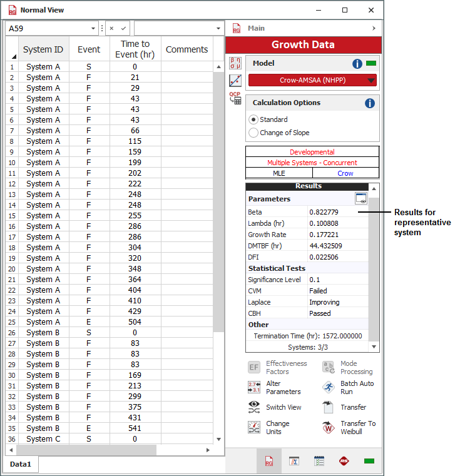Viewport: 455px width, 476px height.
Task: Open Change Units tool
Action: (254, 427)
